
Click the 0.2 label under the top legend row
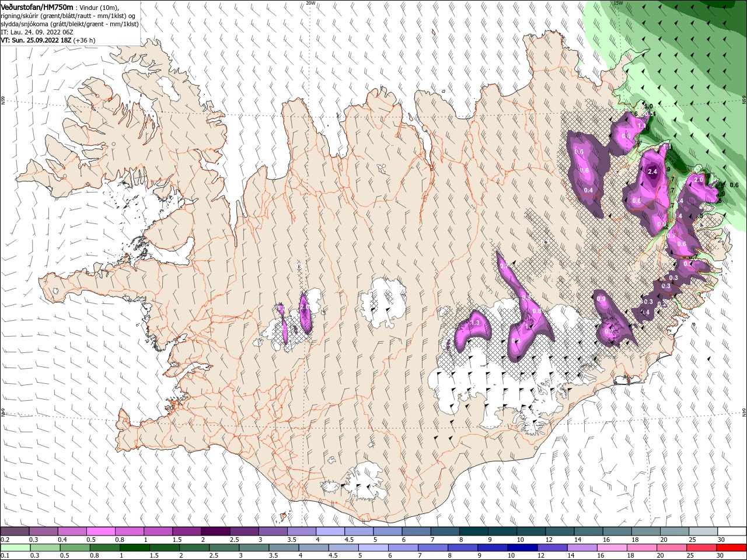point(4,540)
